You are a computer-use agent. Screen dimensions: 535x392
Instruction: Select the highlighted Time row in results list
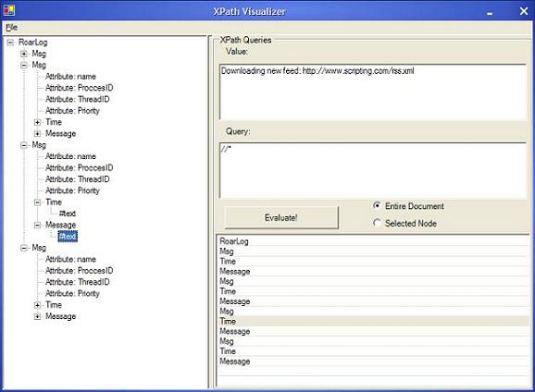pos(374,321)
